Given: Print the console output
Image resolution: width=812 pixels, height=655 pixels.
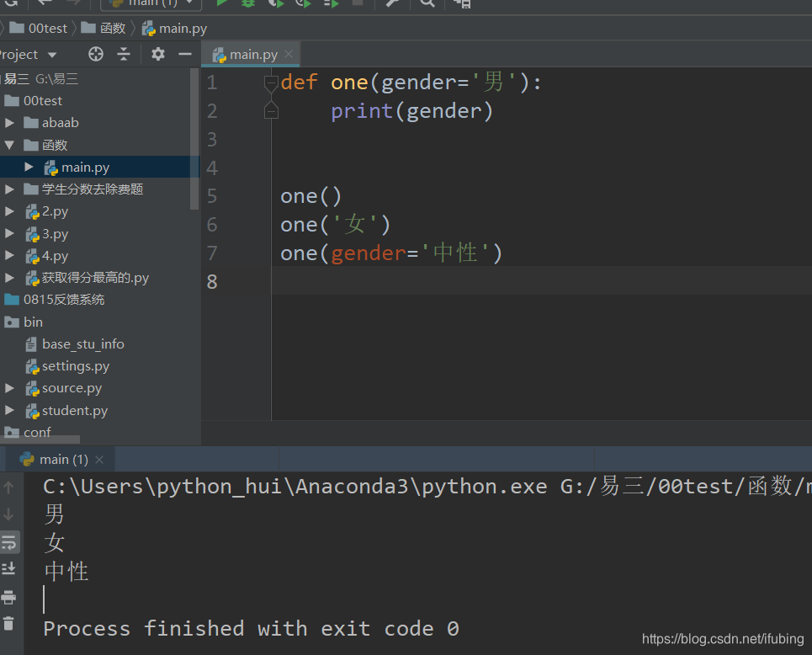Looking at the screenshot, I should [8, 598].
